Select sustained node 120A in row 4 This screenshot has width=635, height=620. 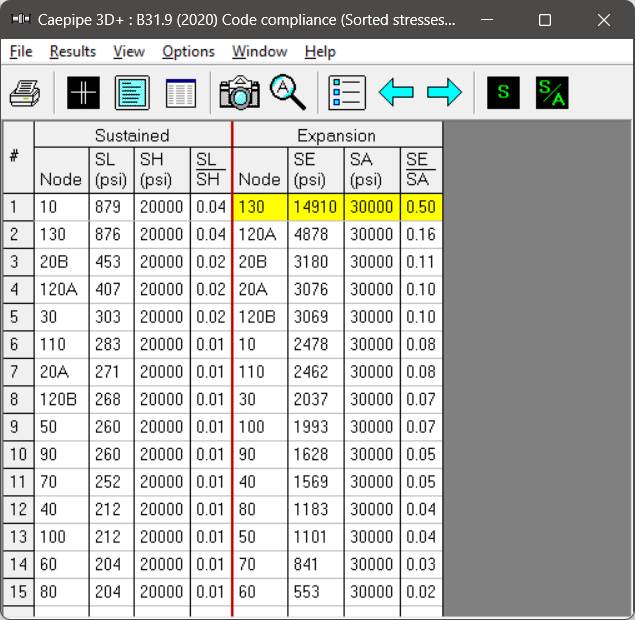[x=61, y=290]
